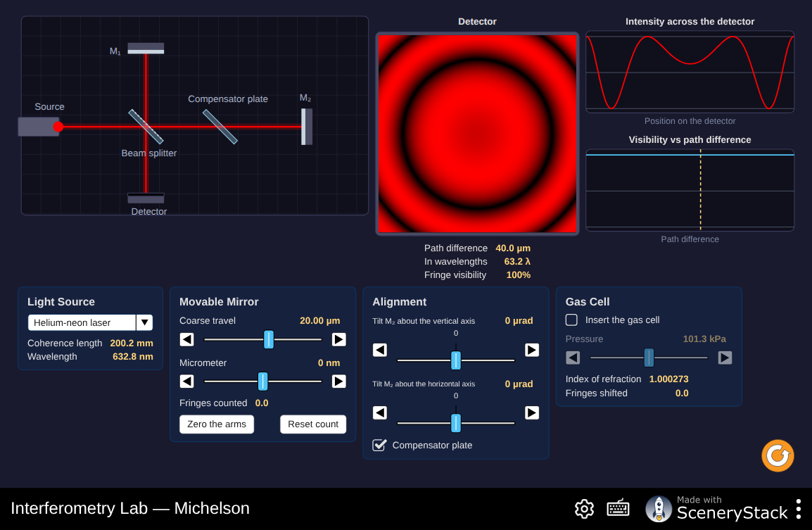
Task: Increase M₂ horizontal axis tilt arrow
Action: (532, 413)
